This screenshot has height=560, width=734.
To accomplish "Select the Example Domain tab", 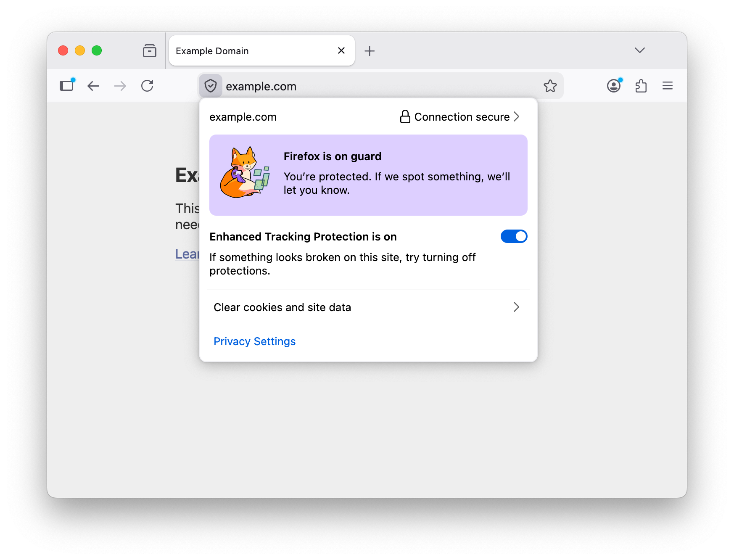I will [261, 50].
